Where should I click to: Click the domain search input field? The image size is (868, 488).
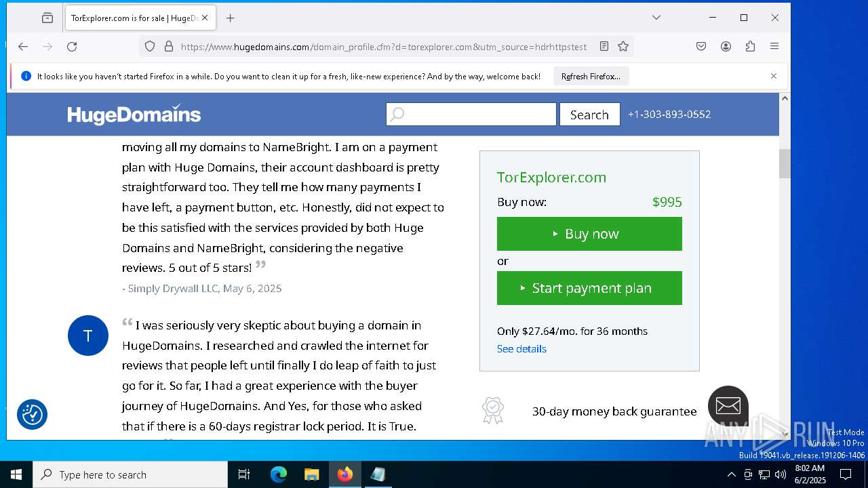point(471,115)
